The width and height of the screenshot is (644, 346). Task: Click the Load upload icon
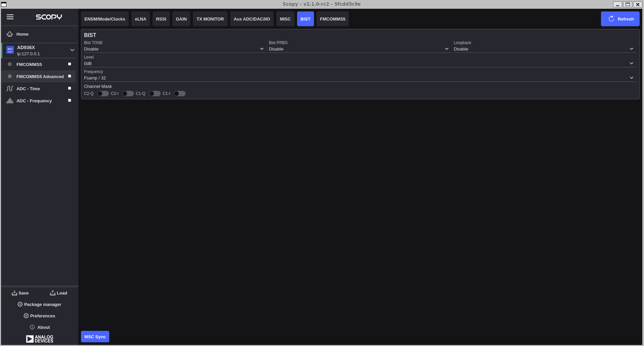pos(53,293)
